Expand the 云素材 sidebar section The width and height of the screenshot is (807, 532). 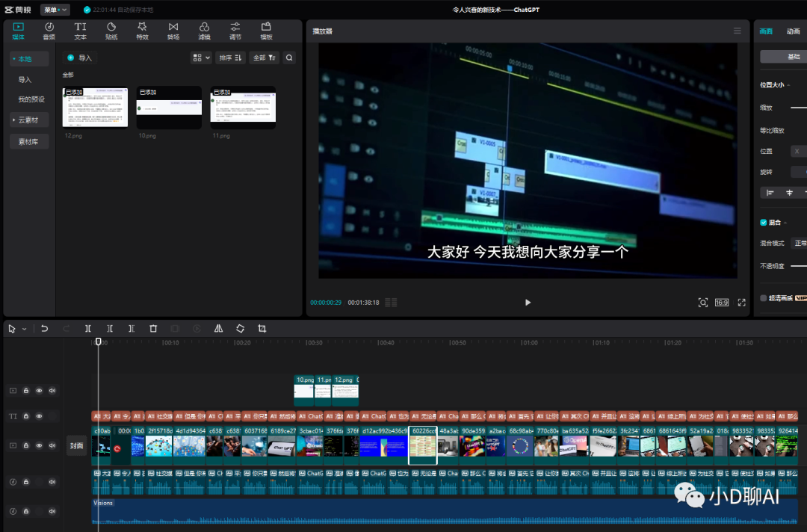29,120
